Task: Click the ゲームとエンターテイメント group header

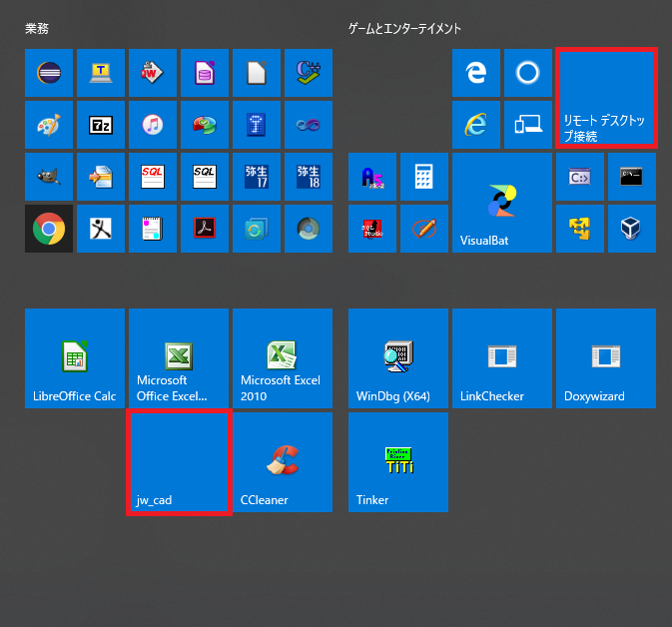Action: pos(404,29)
